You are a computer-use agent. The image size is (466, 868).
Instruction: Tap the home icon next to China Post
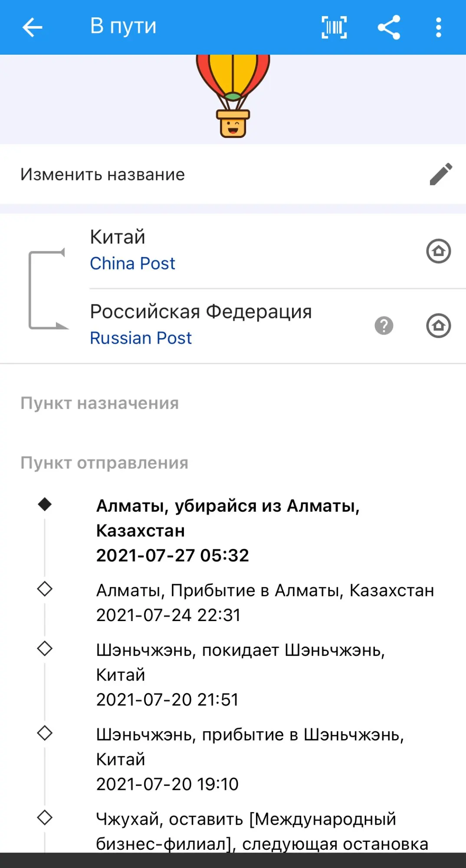[439, 251]
